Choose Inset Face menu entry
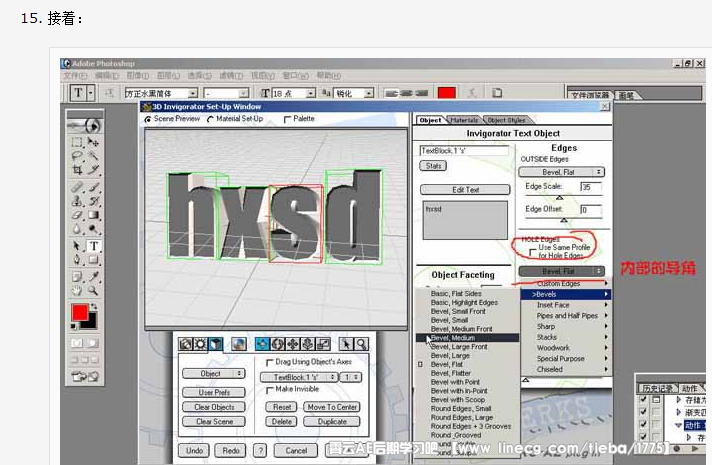 (566, 305)
